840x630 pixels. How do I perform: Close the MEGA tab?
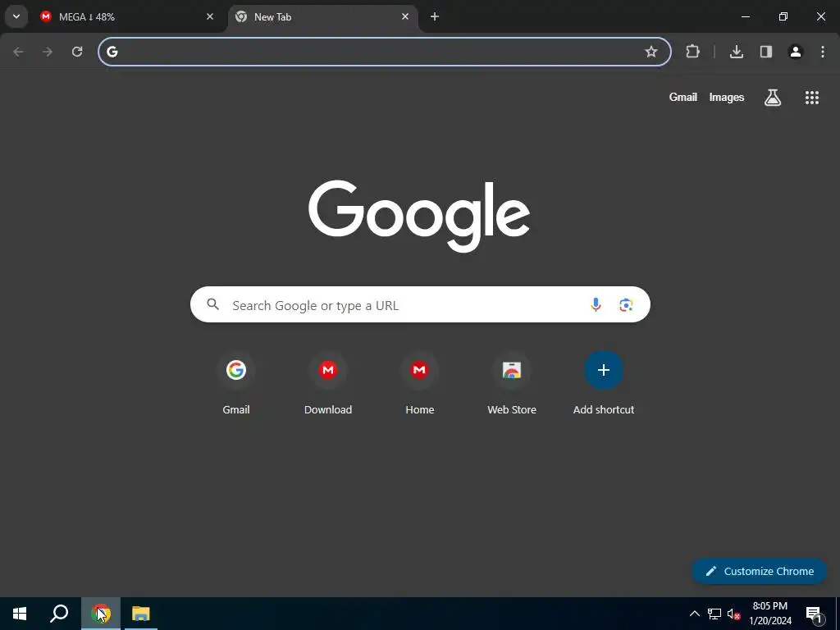tap(210, 16)
